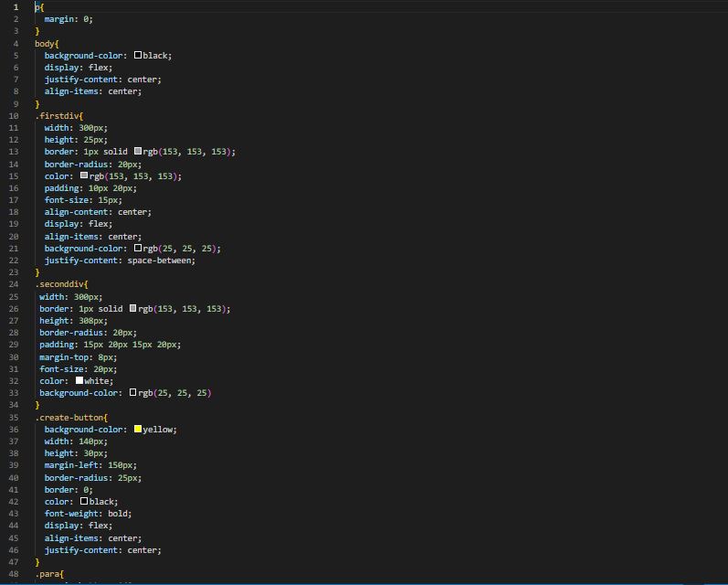
Task: Click the 'align-content: center' declaration
Action: (98, 212)
